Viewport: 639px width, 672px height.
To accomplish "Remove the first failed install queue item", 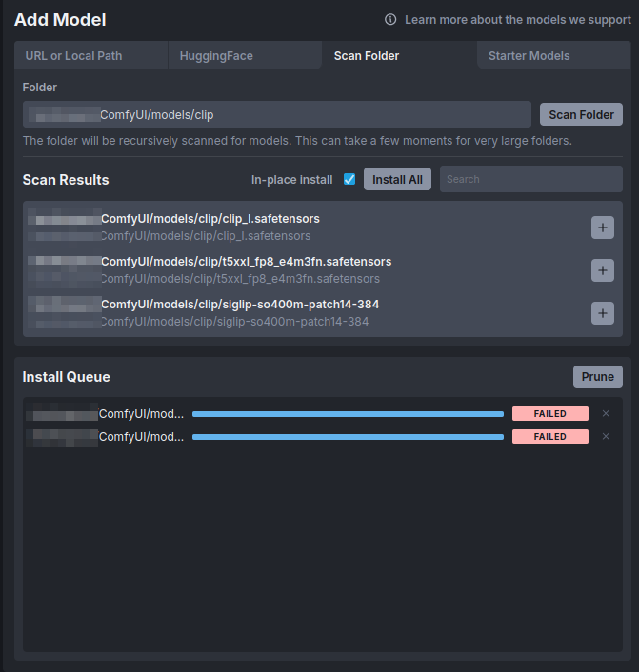I will (606, 413).
